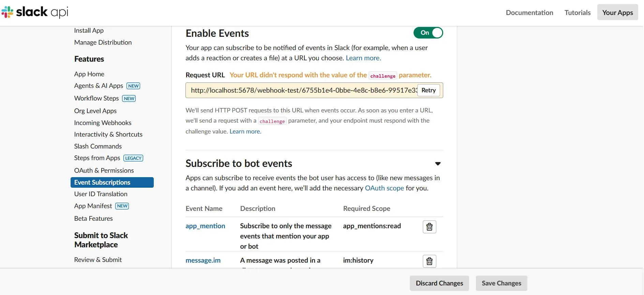Retry the Request URL verification
The width and height of the screenshot is (644, 295).
[429, 90]
